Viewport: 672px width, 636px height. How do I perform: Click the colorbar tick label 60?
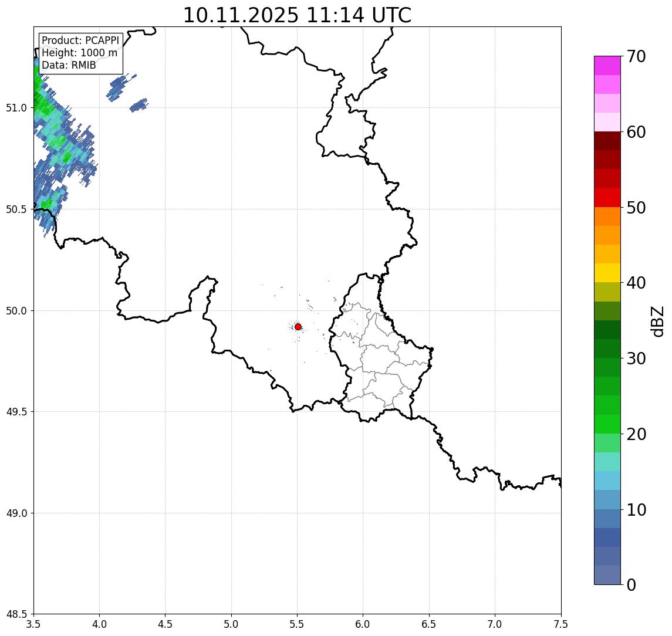click(x=636, y=133)
